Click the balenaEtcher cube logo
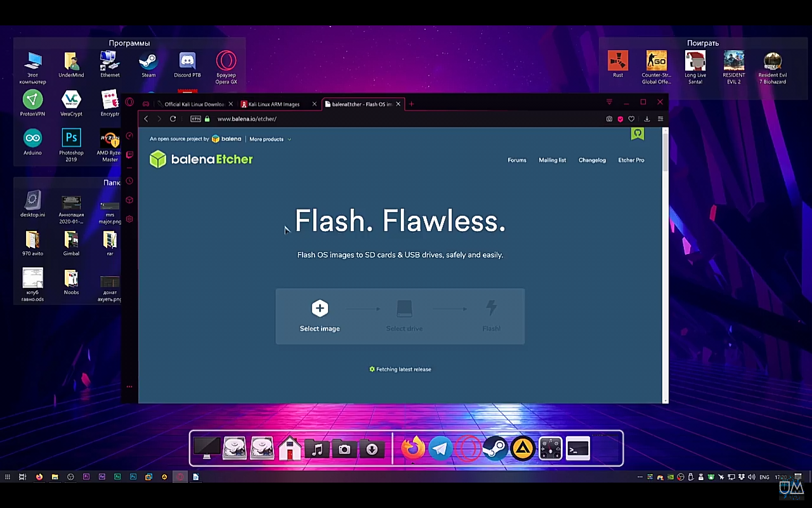The image size is (812, 508). click(157, 159)
